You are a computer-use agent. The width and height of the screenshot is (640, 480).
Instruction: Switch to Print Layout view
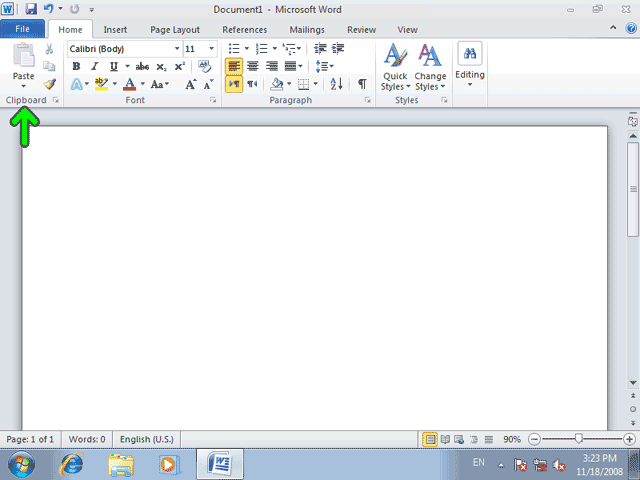point(430,440)
